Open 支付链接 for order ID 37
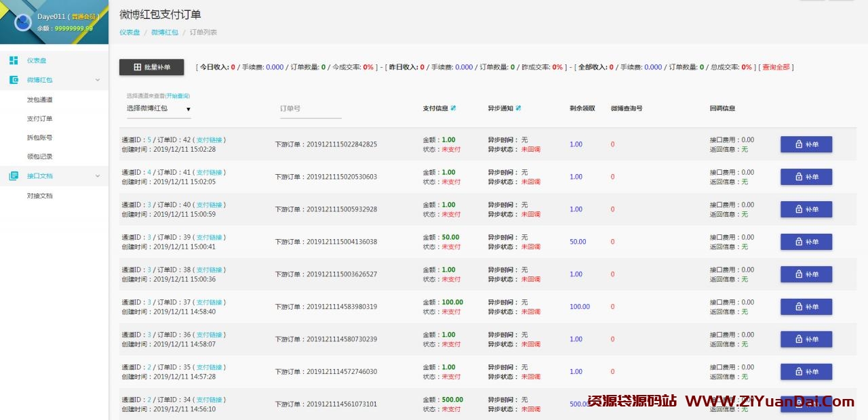 210,303
